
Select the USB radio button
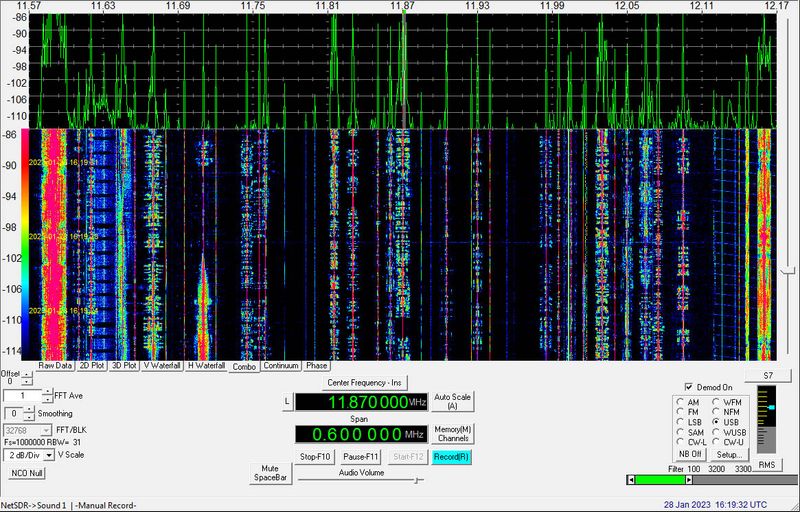(x=716, y=422)
